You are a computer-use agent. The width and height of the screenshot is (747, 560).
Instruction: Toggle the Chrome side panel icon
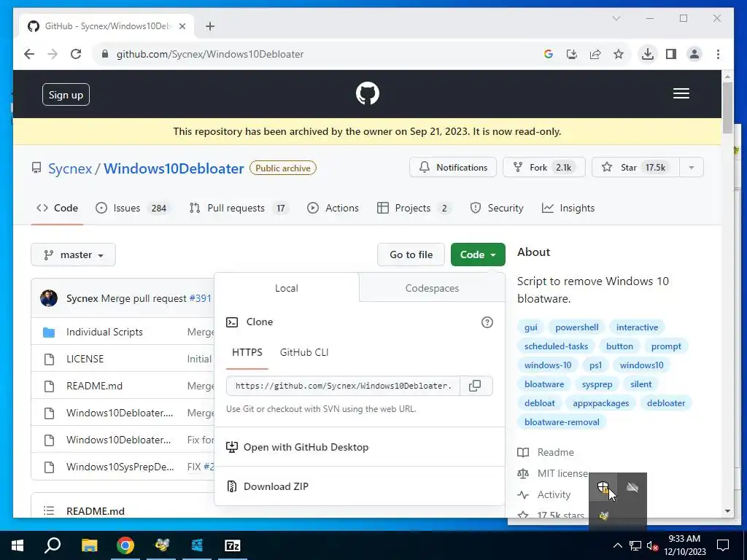(671, 54)
